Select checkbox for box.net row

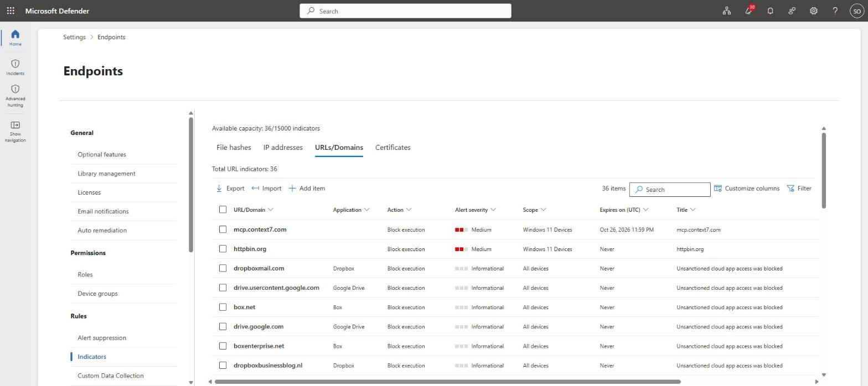tap(223, 307)
